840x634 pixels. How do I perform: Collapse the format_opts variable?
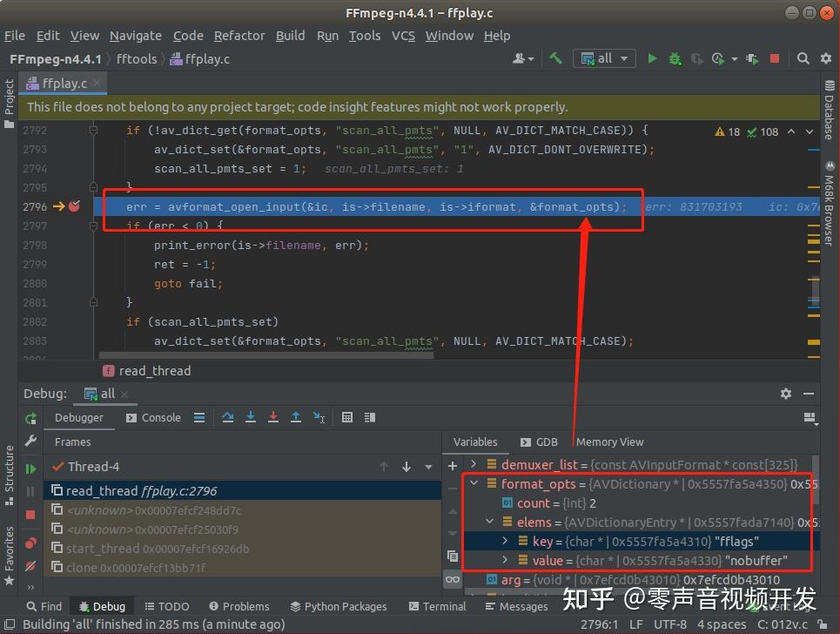pyautogui.click(x=474, y=482)
